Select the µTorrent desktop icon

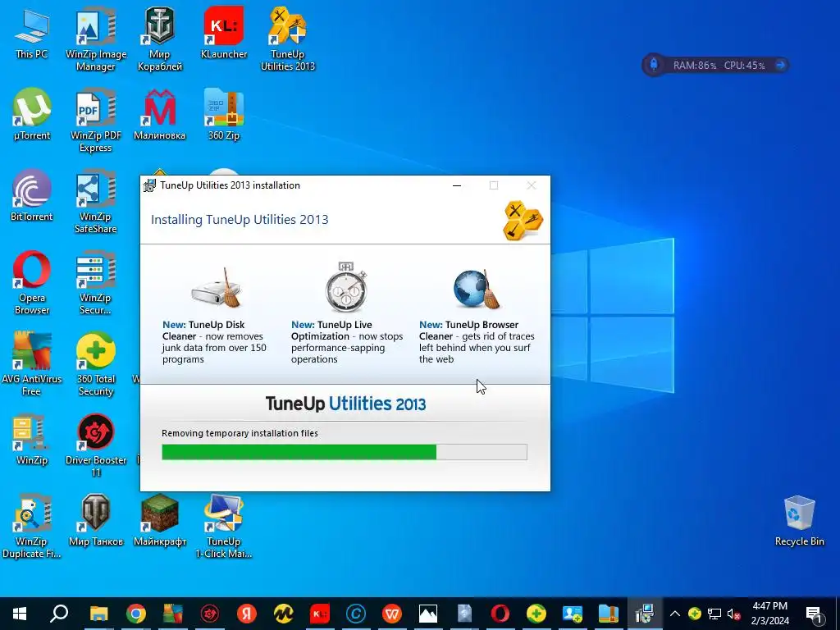tap(32, 115)
